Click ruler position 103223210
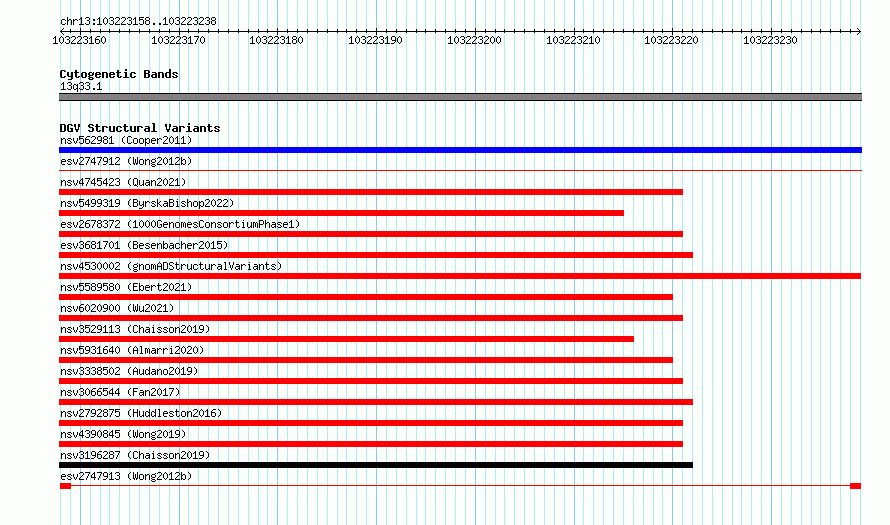The width and height of the screenshot is (890, 525). (x=573, y=40)
